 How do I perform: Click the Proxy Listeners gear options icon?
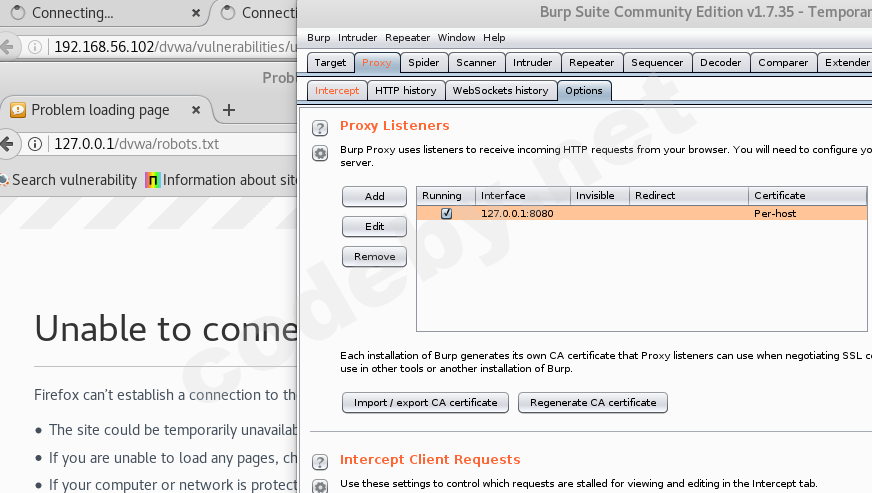pos(320,153)
